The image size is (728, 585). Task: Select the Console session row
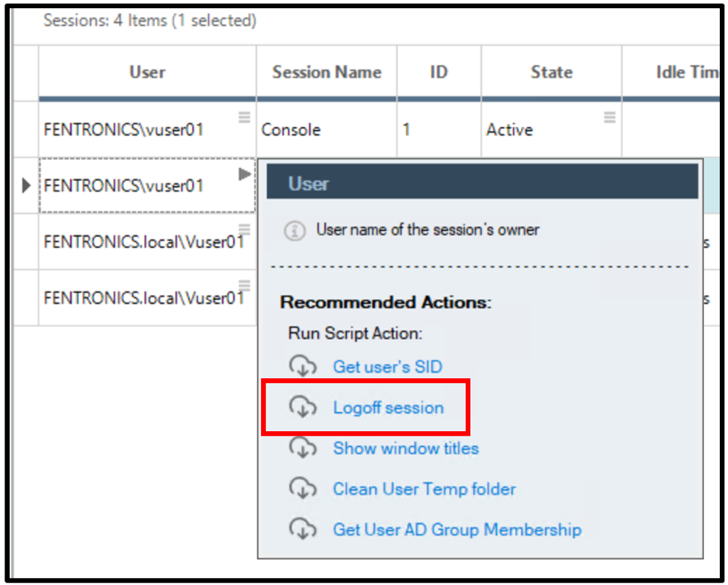coord(367,129)
